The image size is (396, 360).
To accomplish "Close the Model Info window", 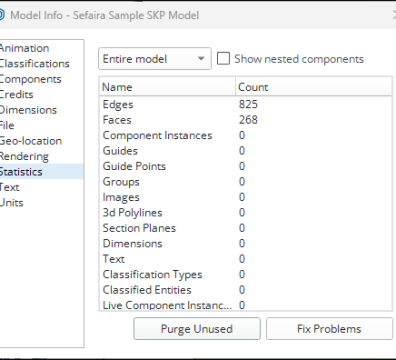I will [394, 15].
